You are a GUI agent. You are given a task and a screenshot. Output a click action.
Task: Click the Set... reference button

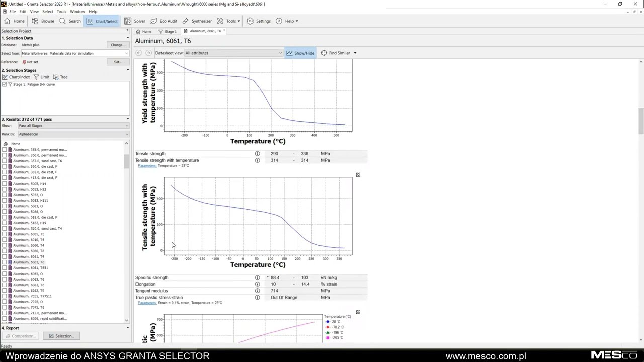click(x=118, y=62)
